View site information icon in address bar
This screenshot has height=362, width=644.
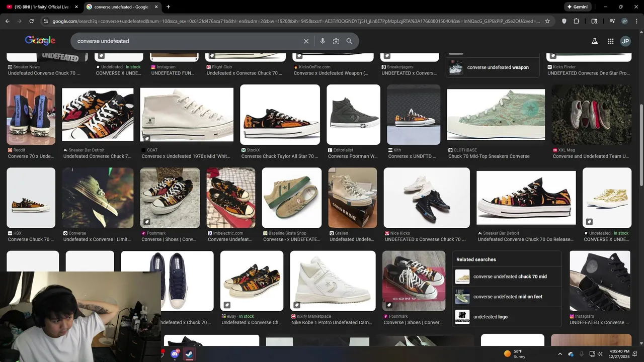click(46, 21)
